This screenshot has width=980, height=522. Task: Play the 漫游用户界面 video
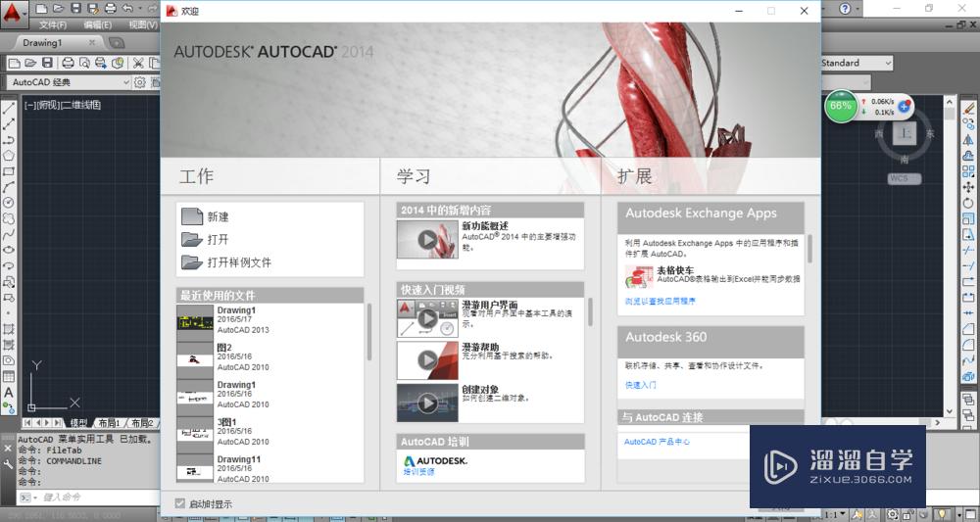pyautogui.click(x=427, y=318)
